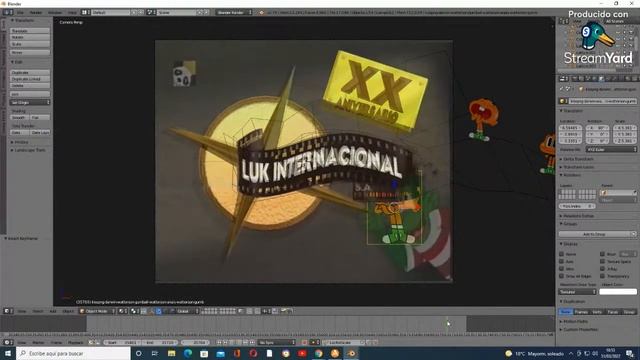
Task: Click the jump to end frame control
Action: click(x=253, y=342)
